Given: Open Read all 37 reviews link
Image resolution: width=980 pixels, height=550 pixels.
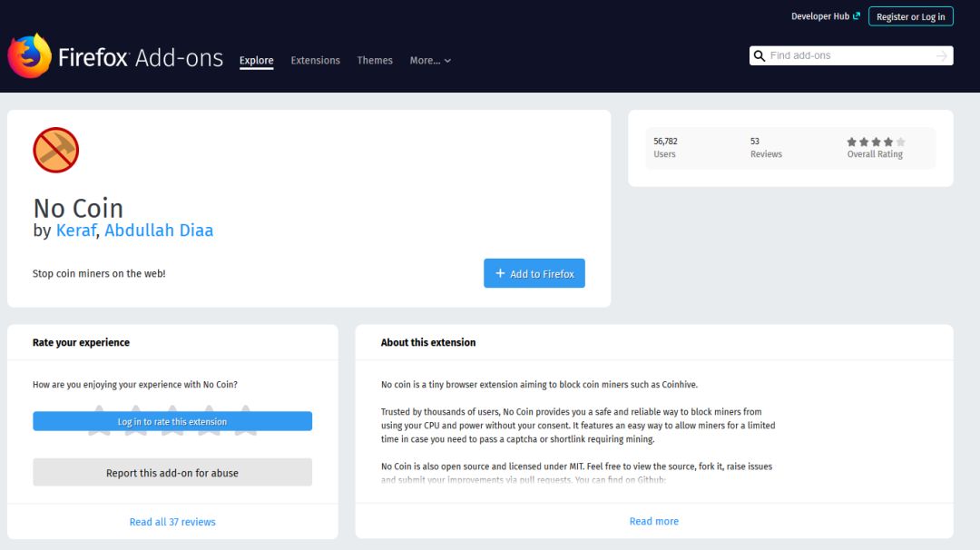Looking at the screenshot, I should click(x=172, y=522).
